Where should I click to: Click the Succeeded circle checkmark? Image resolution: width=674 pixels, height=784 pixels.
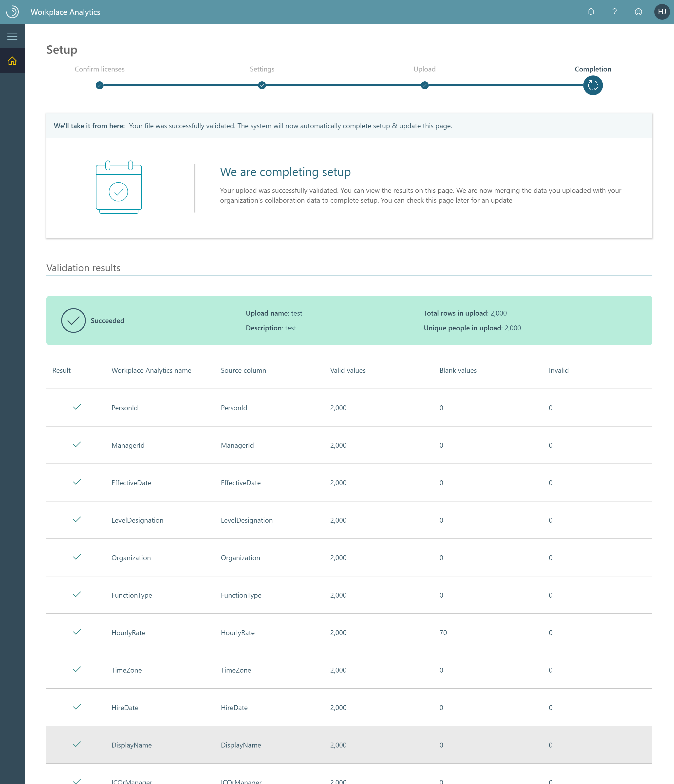point(74,321)
